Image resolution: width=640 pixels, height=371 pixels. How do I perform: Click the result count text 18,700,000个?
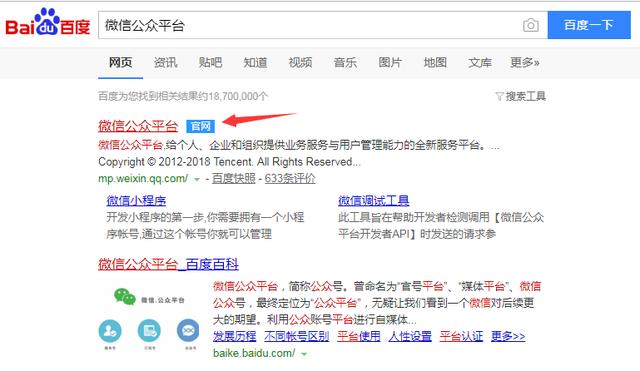pos(238,97)
